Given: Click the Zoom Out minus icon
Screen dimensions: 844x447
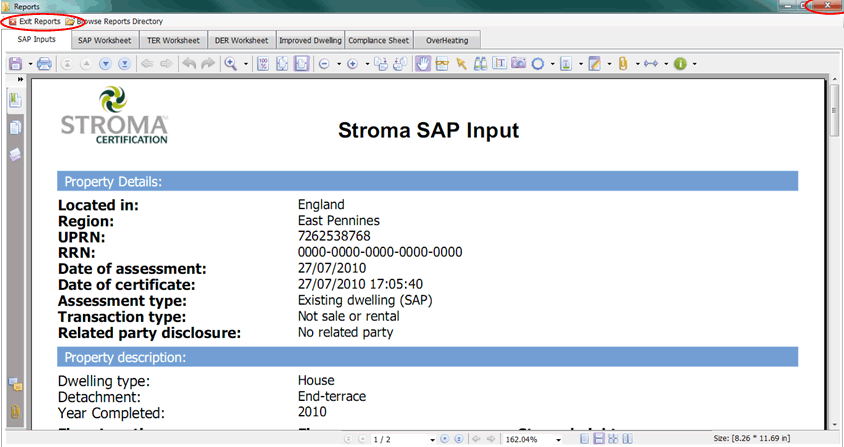Looking at the screenshot, I should click(324, 64).
